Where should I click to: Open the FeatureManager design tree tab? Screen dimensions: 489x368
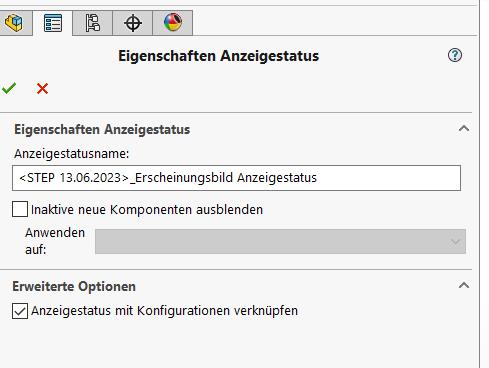pyautogui.click(x=14, y=23)
